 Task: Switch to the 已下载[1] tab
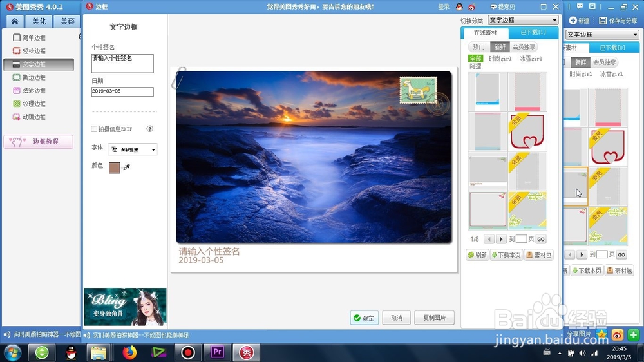(533, 32)
